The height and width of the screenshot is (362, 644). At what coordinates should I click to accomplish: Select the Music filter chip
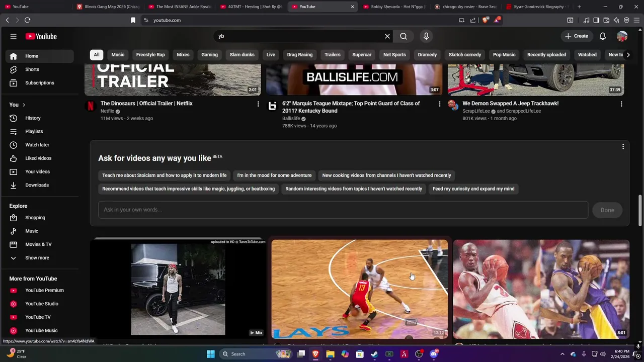click(x=118, y=55)
